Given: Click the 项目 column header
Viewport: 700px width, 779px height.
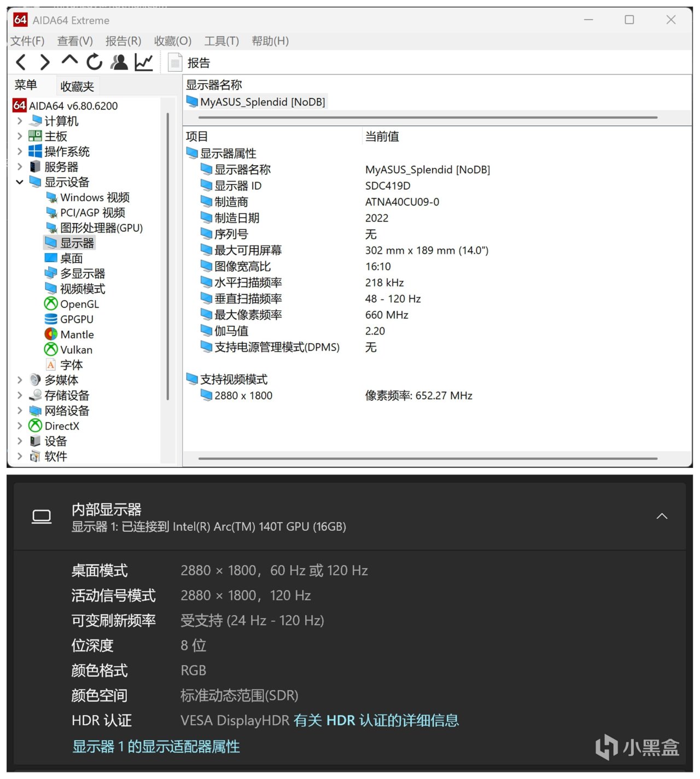Looking at the screenshot, I should [x=197, y=137].
